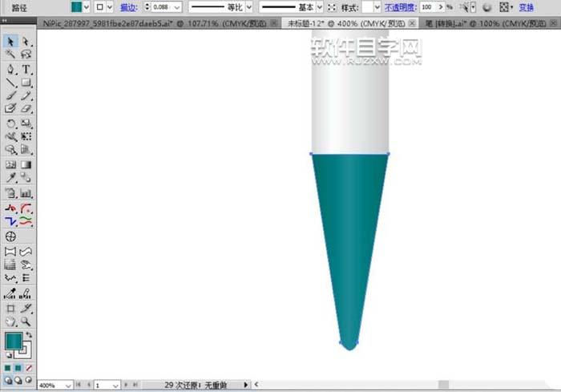Select the Pen tool

[x=11, y=70]
